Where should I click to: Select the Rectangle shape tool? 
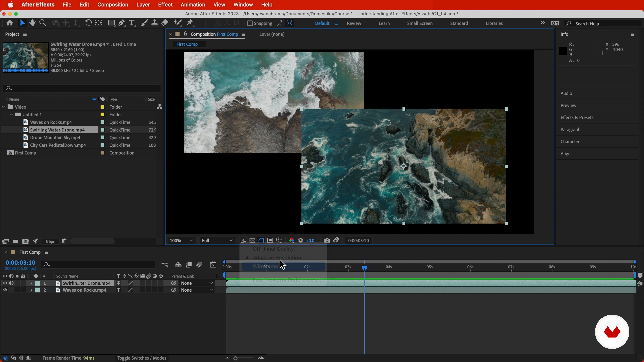point(111,23)
